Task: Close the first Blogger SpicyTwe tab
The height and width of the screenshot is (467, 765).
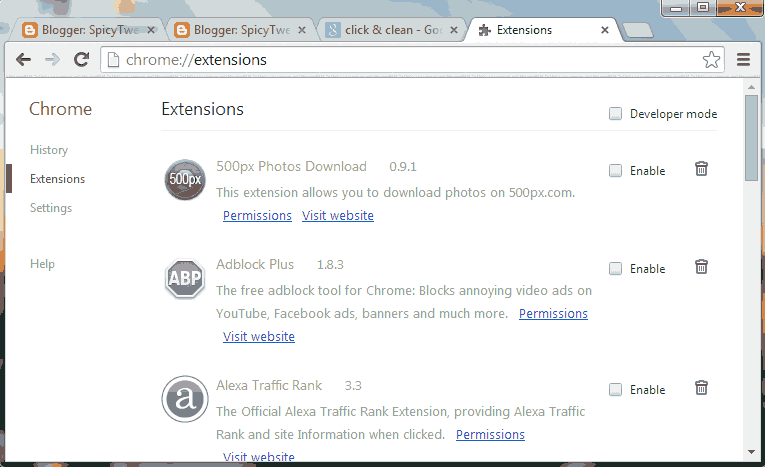Action: click(x=151, y=30)
